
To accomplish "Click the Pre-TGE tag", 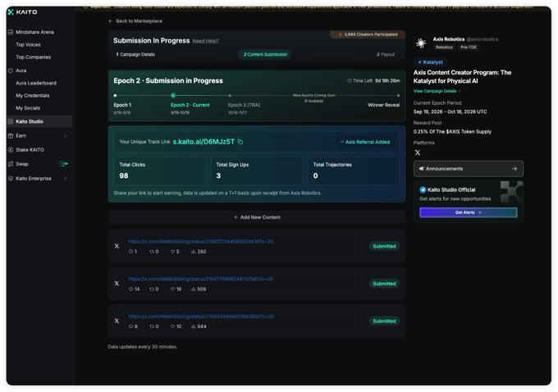I will (469, 48).
